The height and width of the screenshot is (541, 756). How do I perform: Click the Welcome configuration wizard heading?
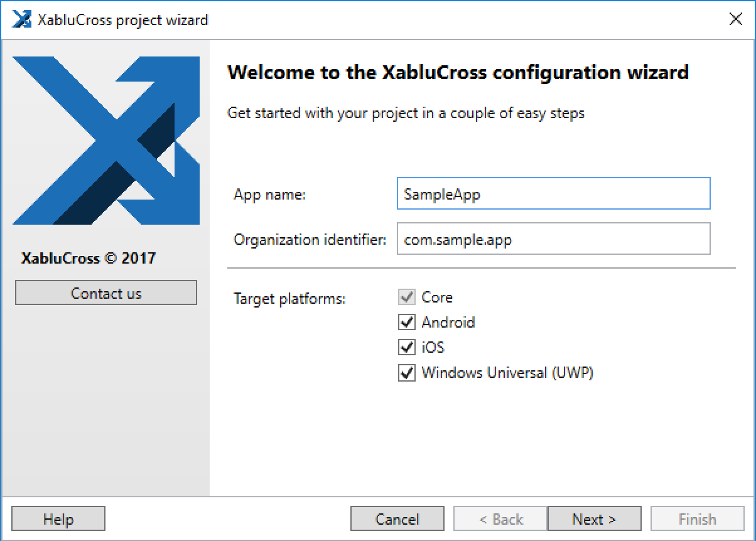pos(460,72)
